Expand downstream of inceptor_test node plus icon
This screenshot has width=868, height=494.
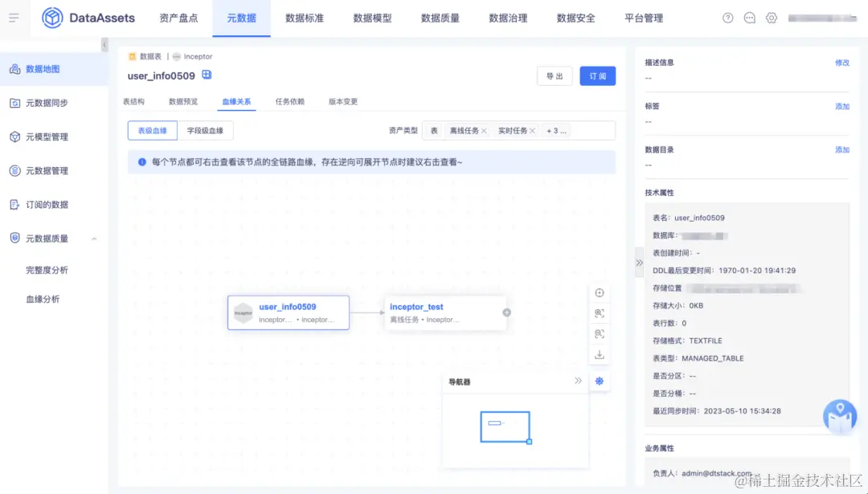click(506, 312)
